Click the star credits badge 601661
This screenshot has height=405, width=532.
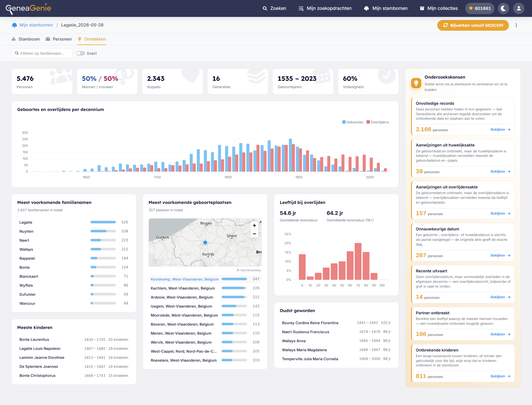pos(480,8)
